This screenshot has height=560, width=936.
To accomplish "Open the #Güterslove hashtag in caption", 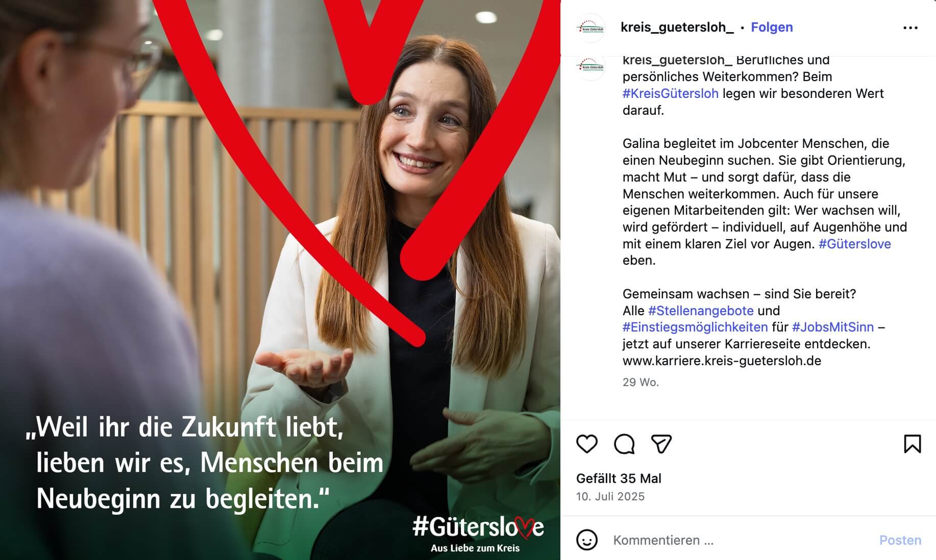I will tap(854, 244).
